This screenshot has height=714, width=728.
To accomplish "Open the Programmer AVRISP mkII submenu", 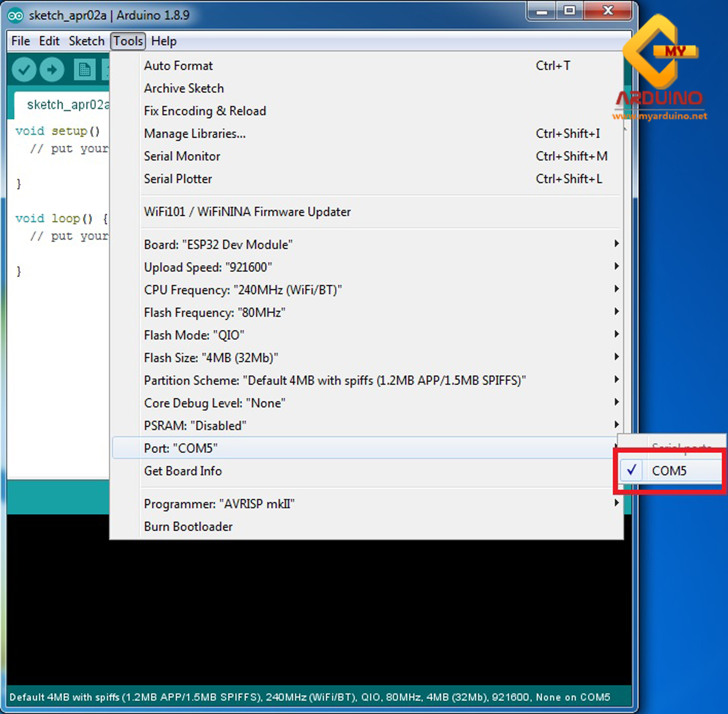I will pyautogui.click(x=219, y=504).
